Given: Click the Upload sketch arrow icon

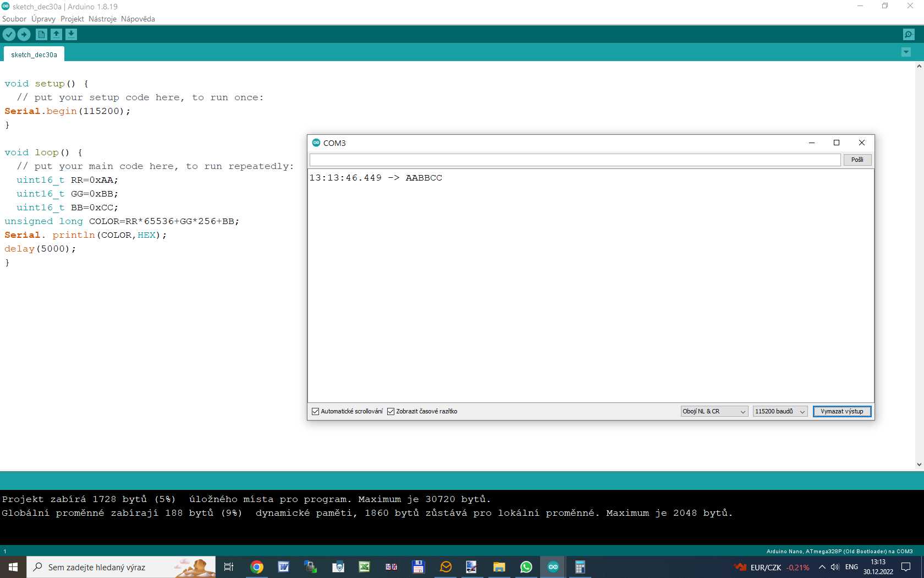Looking at the screenshot, I should pos(24,35).
